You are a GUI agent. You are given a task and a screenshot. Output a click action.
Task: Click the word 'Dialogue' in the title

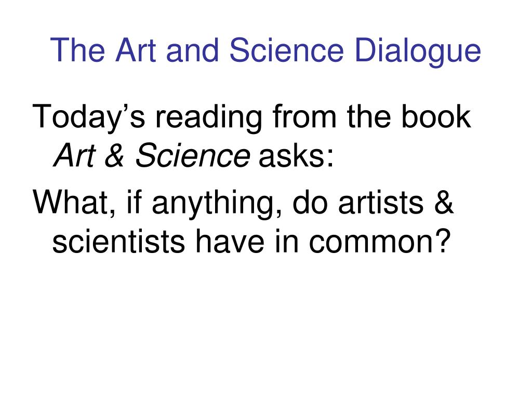pyautogui.click(x=418, y=51)
